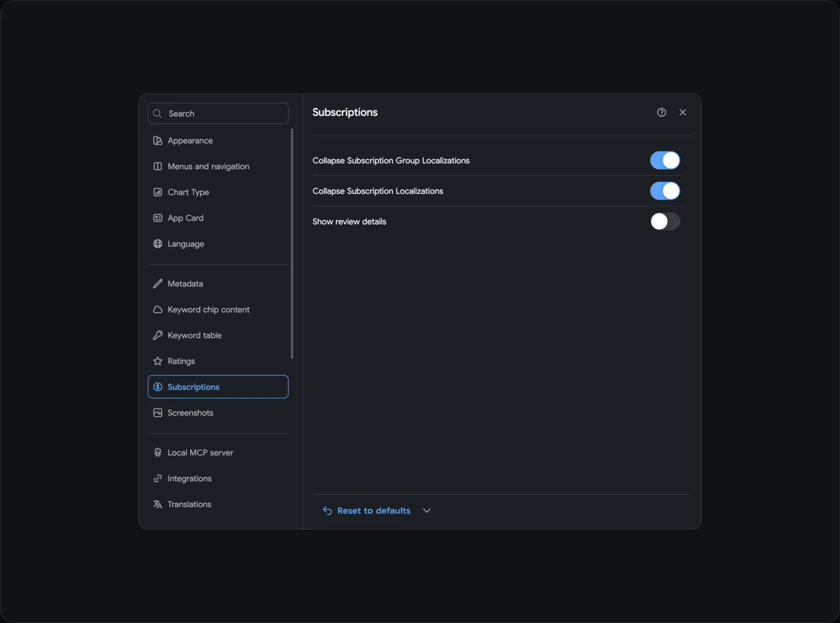Image resolution: width=840 pixels, height=623 pixels.
Task: Click the Collapse Subscription Localizations label
Action: [x=377, y=191]
